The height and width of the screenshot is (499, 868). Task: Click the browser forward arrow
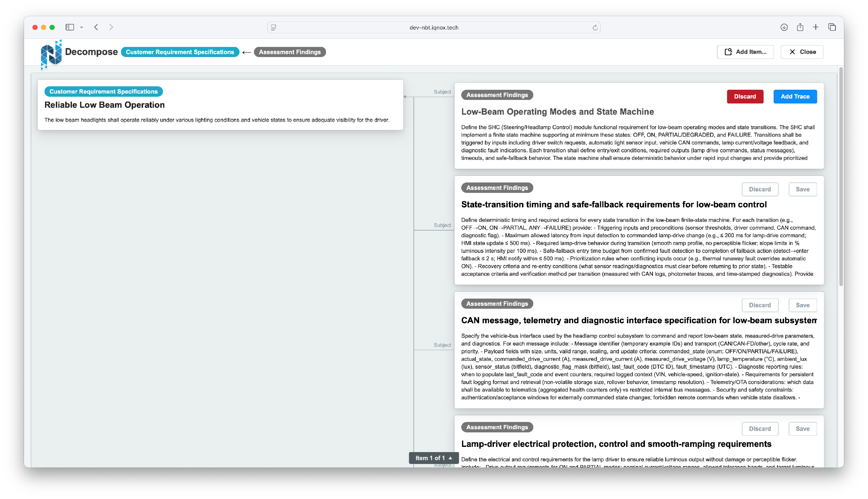pyautogui.click(x=111, y=27)
